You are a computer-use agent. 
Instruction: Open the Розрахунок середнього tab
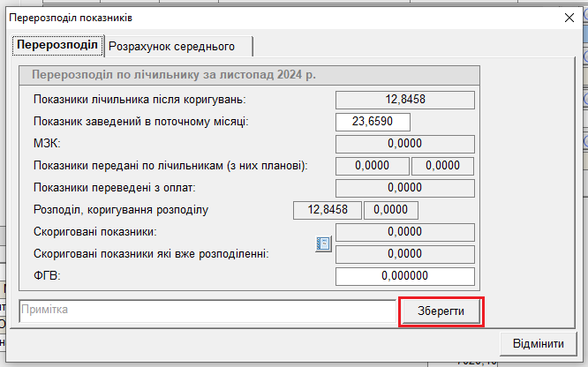177,46
